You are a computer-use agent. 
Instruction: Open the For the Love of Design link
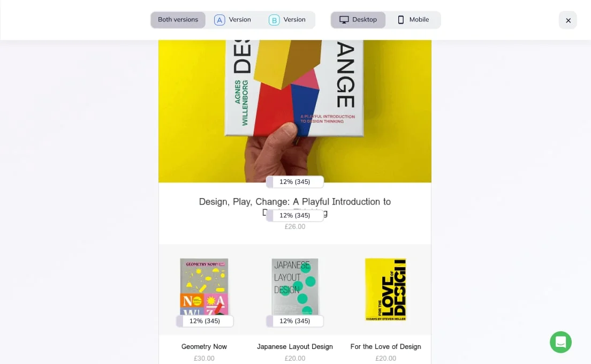385,346
